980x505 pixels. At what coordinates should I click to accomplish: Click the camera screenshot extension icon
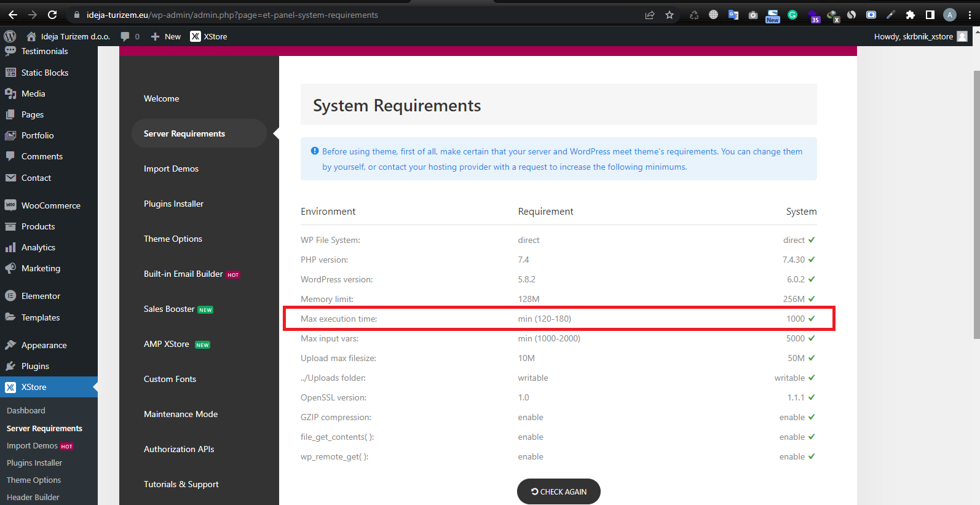click(753, 15)
